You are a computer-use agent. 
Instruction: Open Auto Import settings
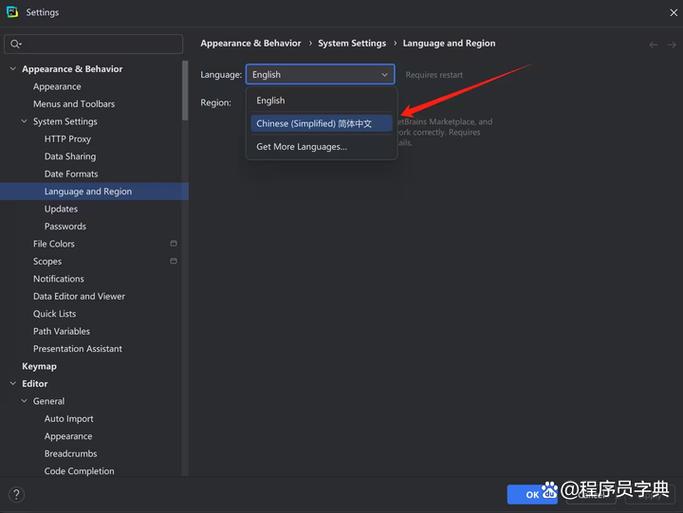(x=69, y=418)
